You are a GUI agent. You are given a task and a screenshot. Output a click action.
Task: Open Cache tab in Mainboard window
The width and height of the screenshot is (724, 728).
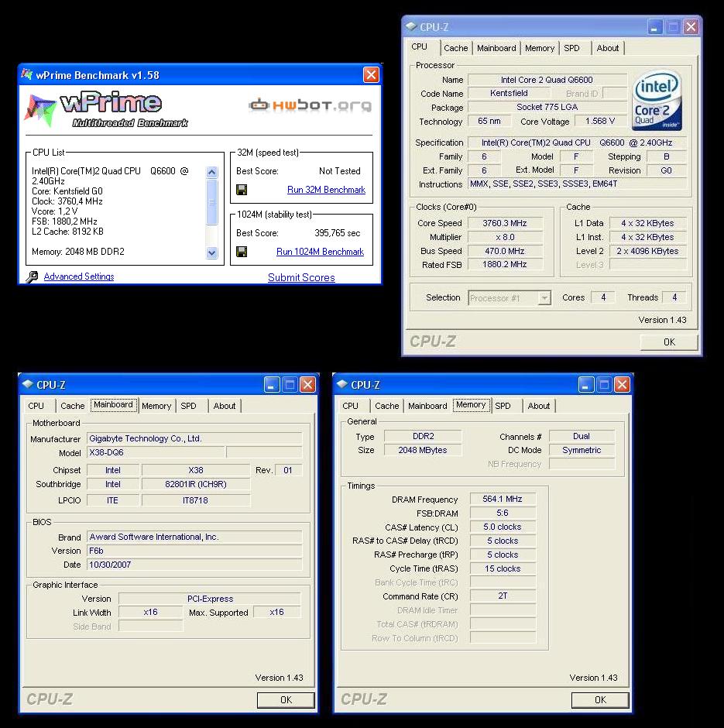[73, 406]
